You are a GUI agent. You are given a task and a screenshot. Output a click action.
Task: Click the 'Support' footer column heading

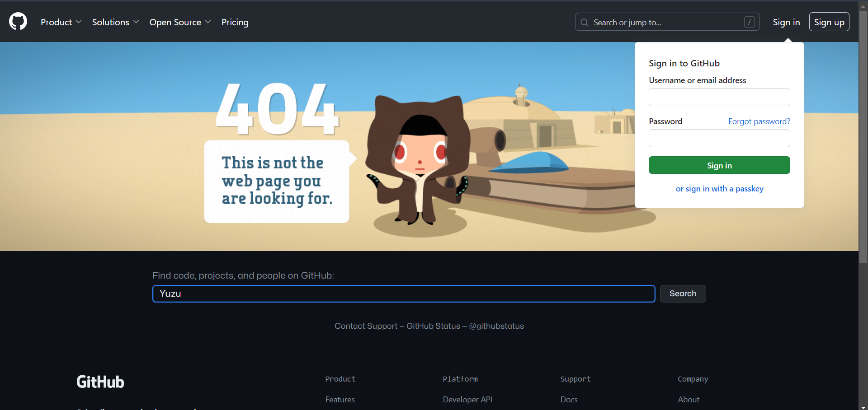coord(576,379)
